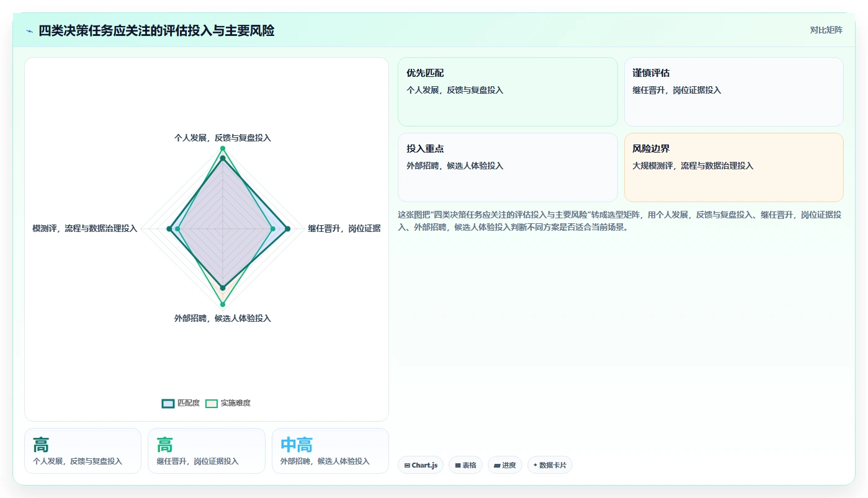Click the top radar data point on 个人发展 axis
The height and width of the screenshot is (498, 868).
223,148
